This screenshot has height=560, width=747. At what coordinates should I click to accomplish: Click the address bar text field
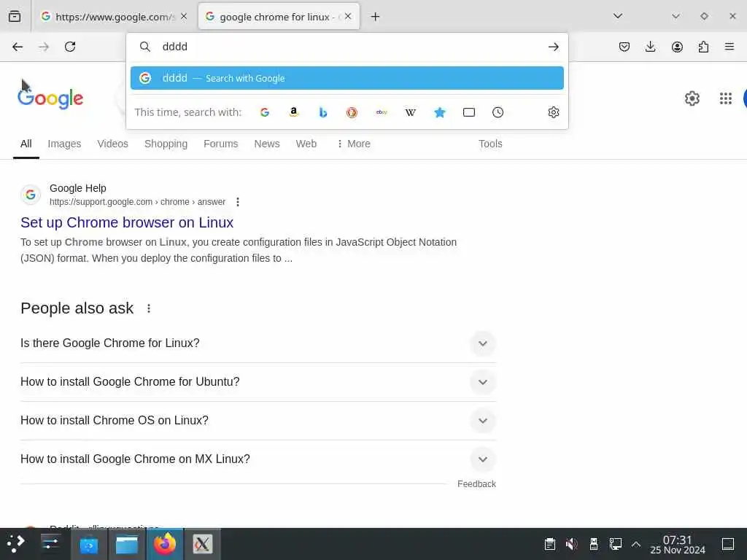tap(348, 47)
